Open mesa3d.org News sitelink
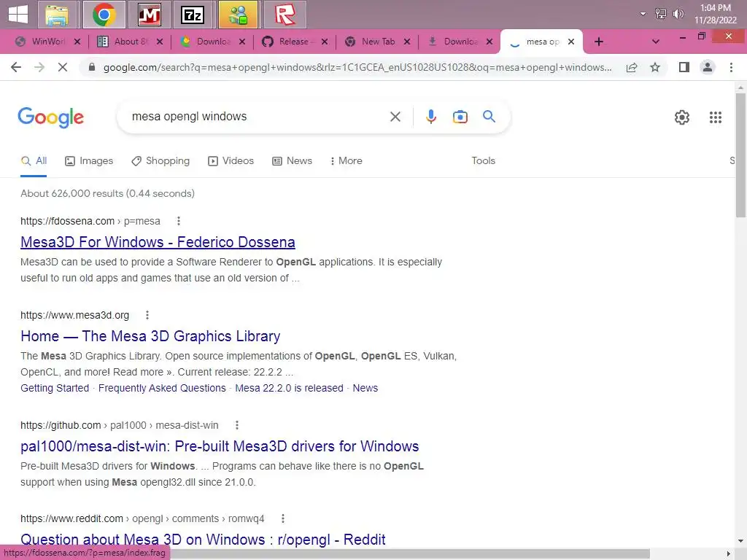The image size is (747, 560). click(x=365, y=388)
